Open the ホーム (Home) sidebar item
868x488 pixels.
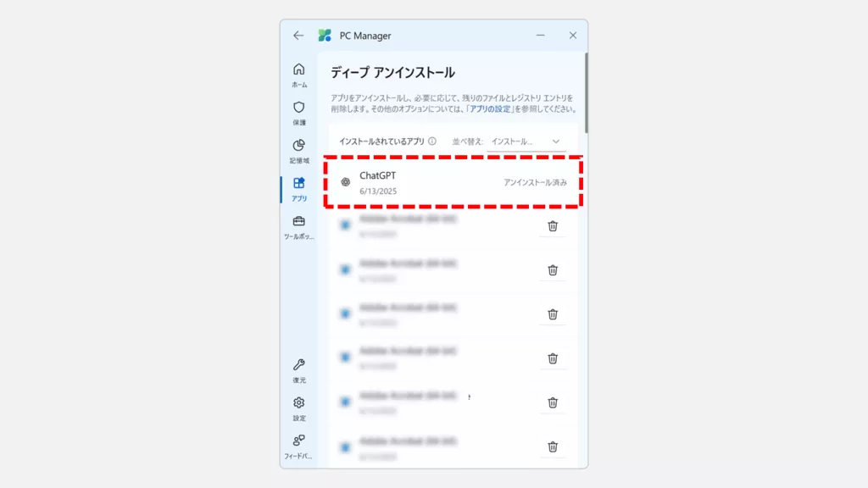(x=299, y=75)
